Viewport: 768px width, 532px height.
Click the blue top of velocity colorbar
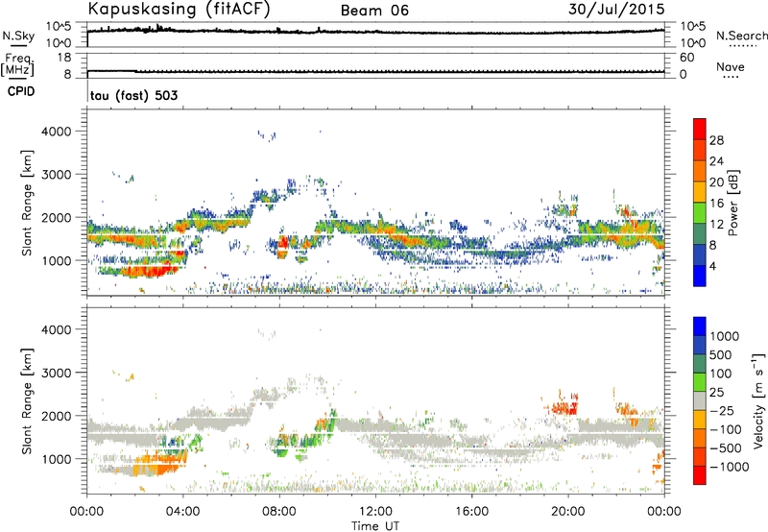pos(700,326)
